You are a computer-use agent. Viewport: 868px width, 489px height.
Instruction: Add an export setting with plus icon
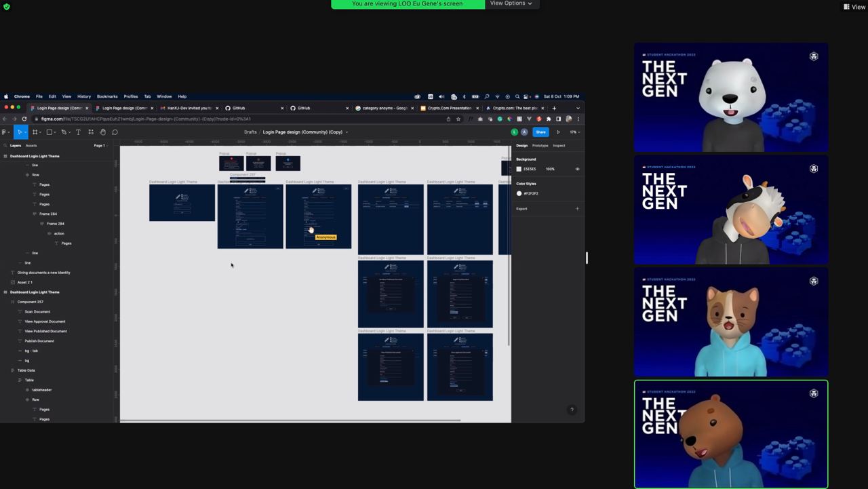click(577, 209)
